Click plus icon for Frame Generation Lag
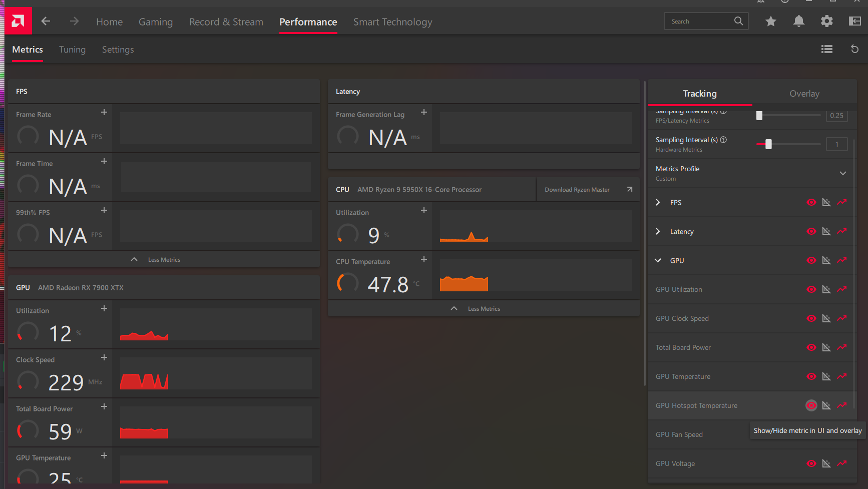The width and height of the screenshot is (868, 489). [x=424, y=112]
